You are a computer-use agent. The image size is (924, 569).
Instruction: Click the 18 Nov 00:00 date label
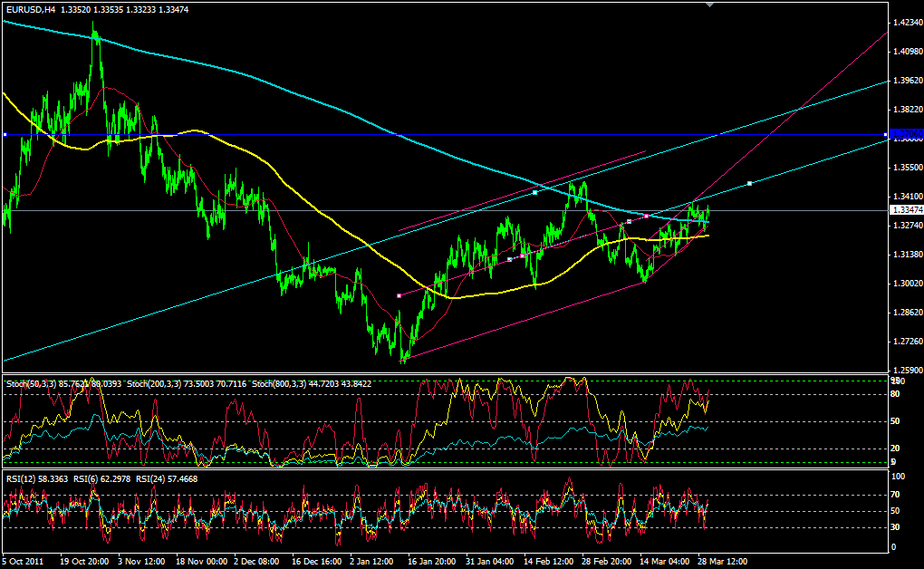tap(201, 562)
